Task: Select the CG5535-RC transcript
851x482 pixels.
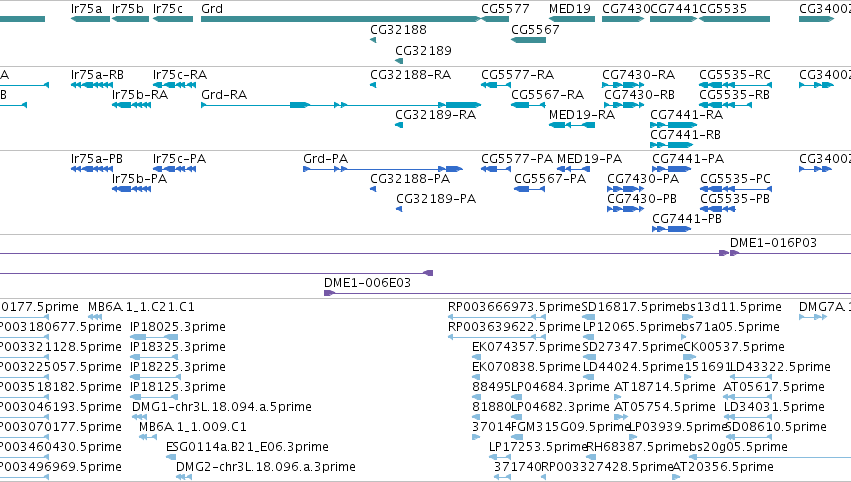Action: (735, 85)
